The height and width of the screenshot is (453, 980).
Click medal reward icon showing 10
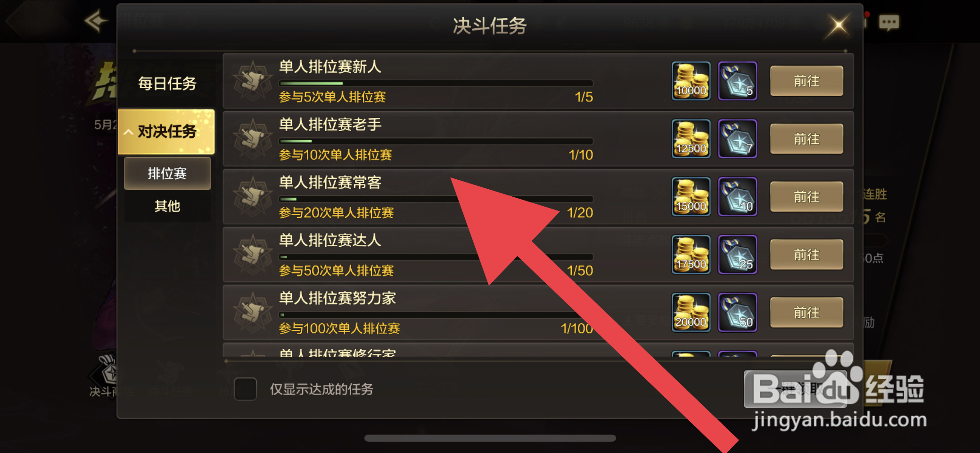[x=737, y=196]
